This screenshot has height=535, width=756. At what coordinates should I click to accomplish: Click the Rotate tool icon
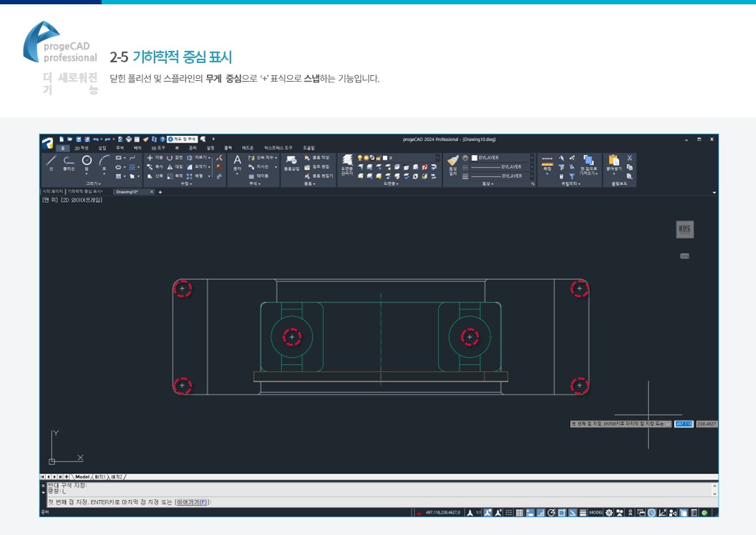tap(170, 158)
